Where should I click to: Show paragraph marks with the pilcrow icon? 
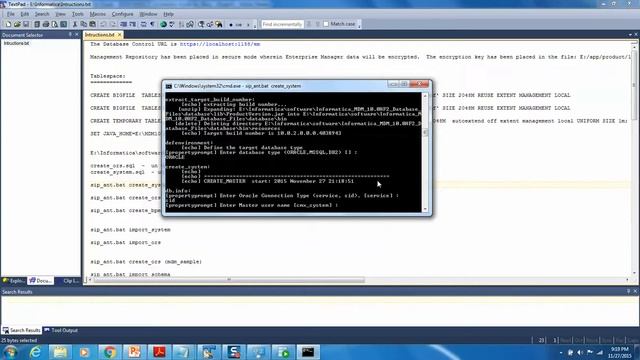click(152, 24)
